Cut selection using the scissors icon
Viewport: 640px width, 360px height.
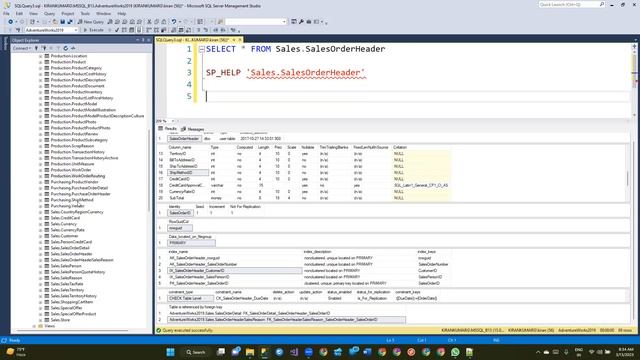(149, 22)
